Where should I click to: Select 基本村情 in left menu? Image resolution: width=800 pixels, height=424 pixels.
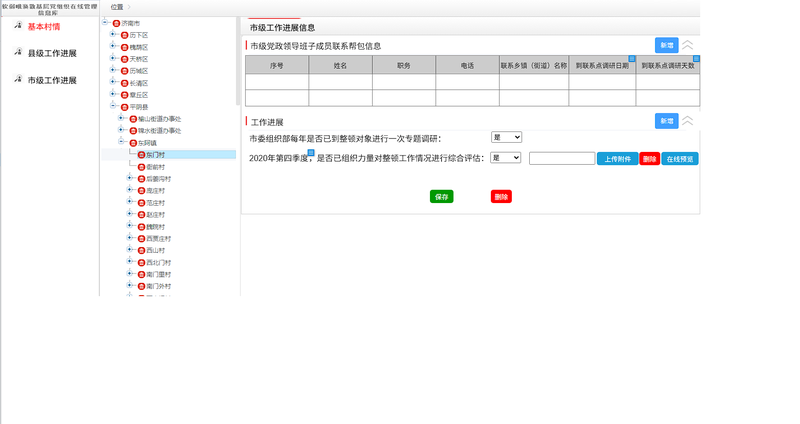pyautogui.click(x=44, y=26)
